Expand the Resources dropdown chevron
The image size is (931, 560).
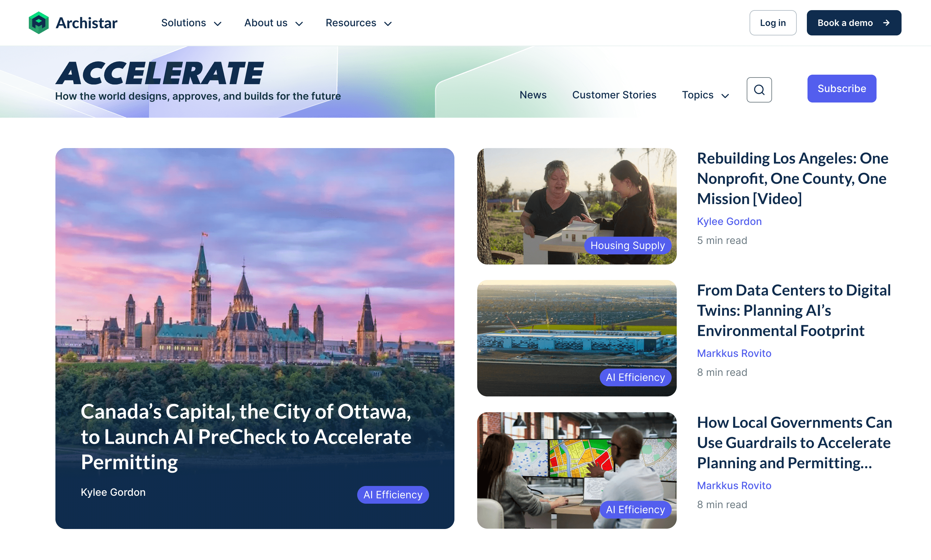(x=388, y=24)
